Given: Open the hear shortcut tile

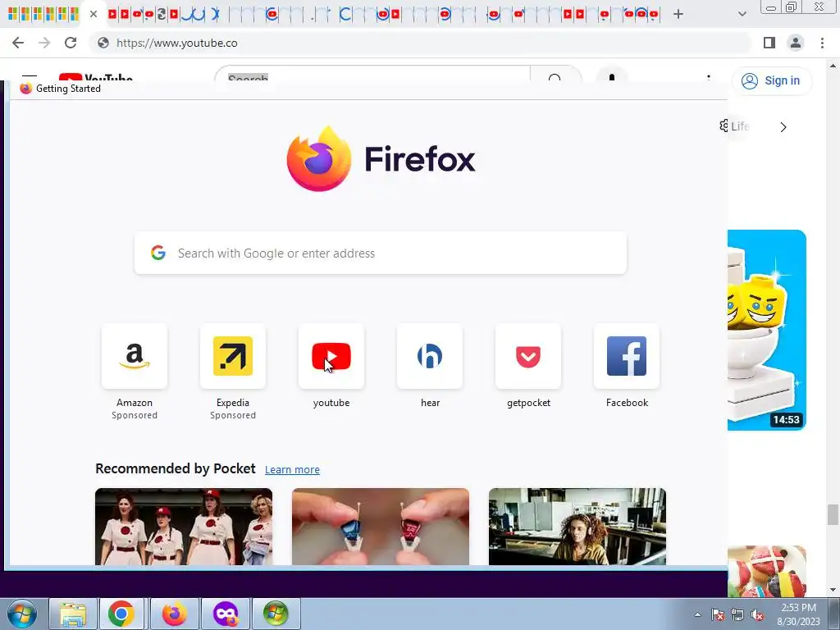Looking at the screenshot, I should click(x=430, y=356).
